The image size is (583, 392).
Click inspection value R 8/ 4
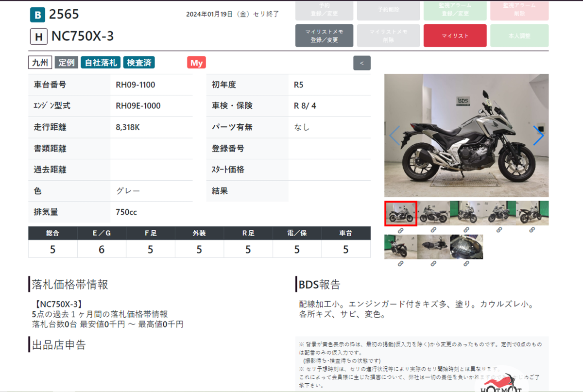tap(305, 106)
